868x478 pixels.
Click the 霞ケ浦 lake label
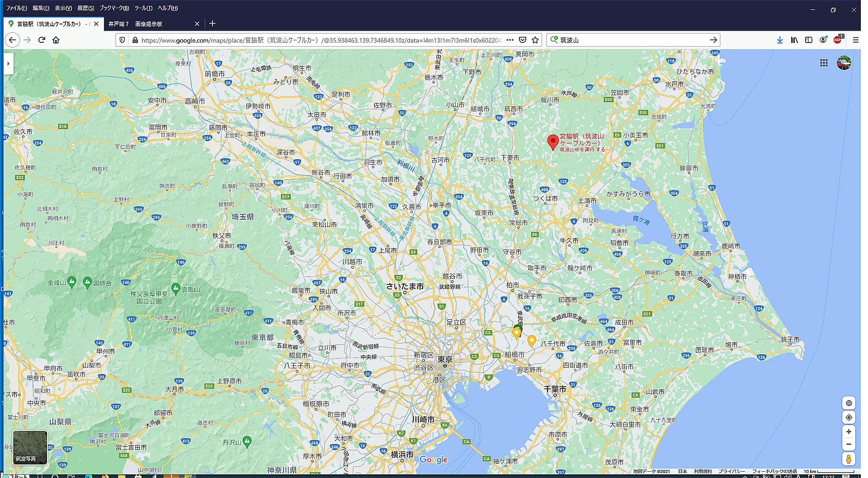tap(641, 220)
